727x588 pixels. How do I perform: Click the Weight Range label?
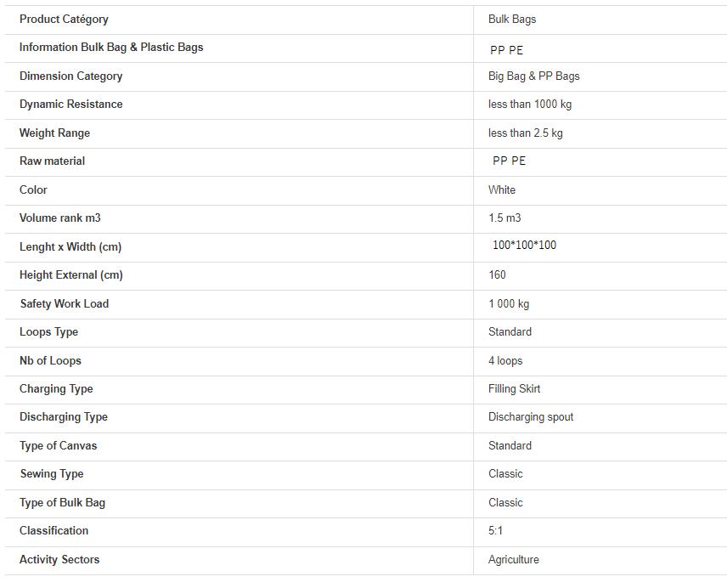click(54, 133)
